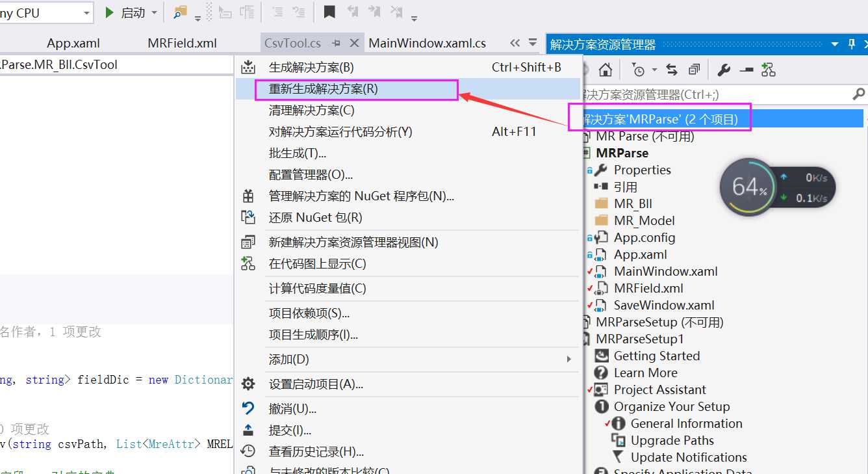Open the class navigation combo box CsvTool
Screen dimensions: 868x474
tap(117, 65)
